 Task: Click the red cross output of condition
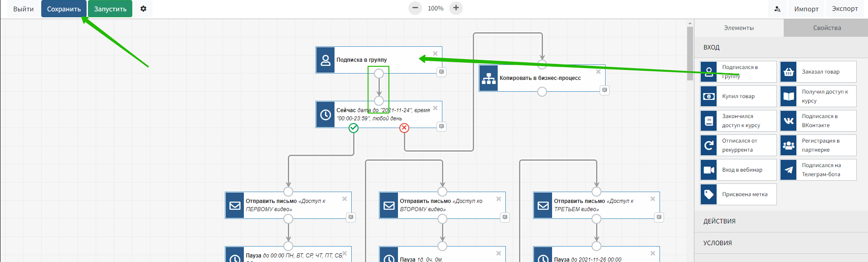[404, 128]
